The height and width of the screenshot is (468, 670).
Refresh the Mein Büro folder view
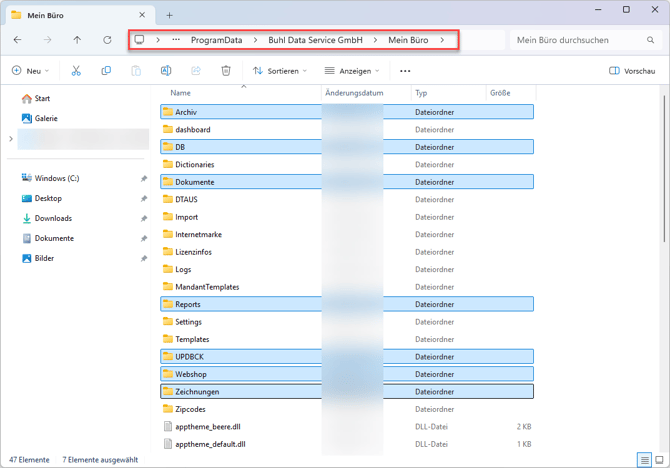[107, 40]
